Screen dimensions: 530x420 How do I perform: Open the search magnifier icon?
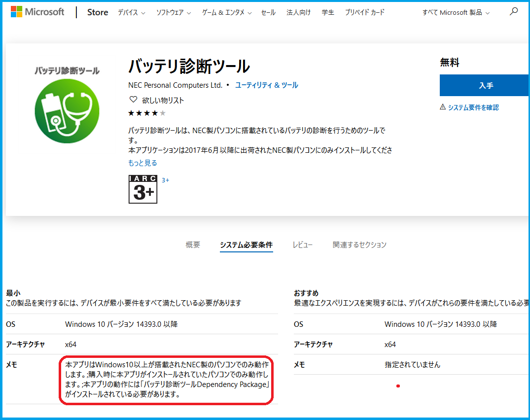click(513, 11)
